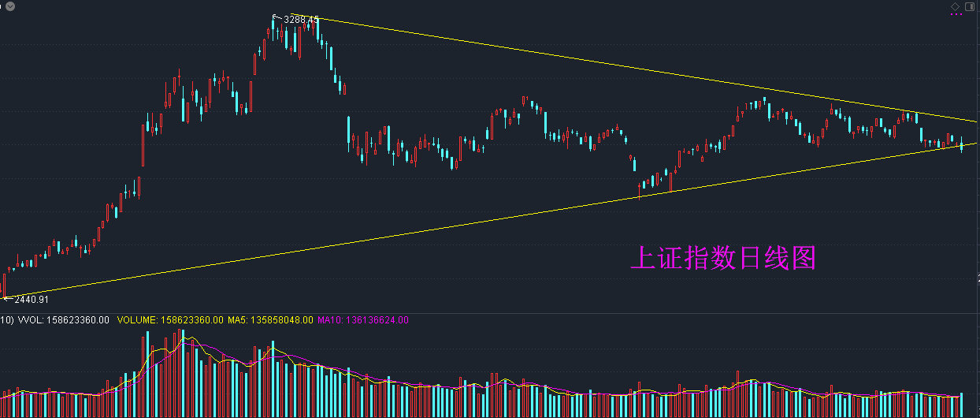The height and width of the screenshot is (418, 980).
Task: Click the divider between price and volume panels
Action: (488, 313)
